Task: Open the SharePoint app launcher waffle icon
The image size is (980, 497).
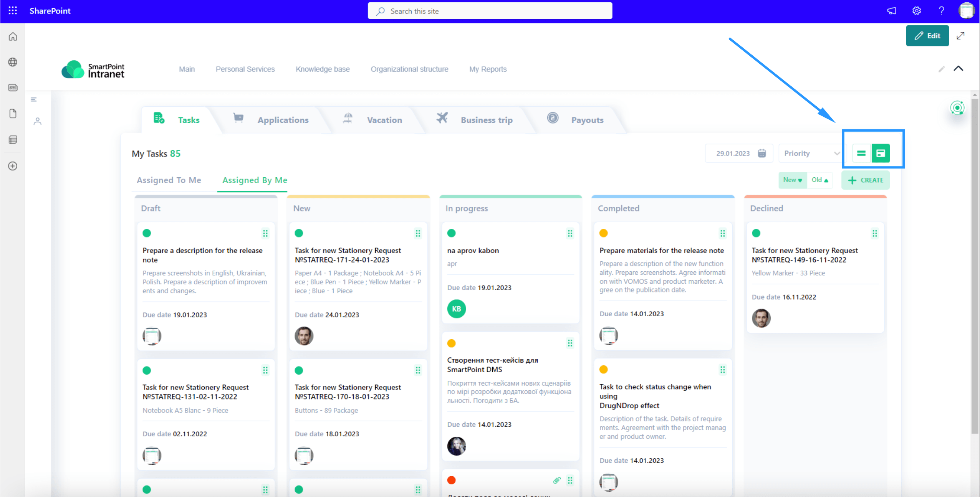Action: [13, 11]
